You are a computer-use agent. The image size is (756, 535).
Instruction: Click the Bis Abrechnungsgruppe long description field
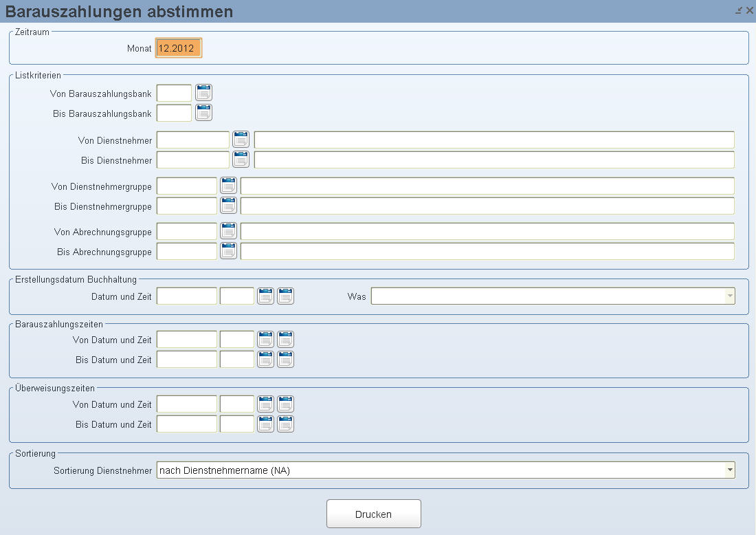(x=487, y=251)
